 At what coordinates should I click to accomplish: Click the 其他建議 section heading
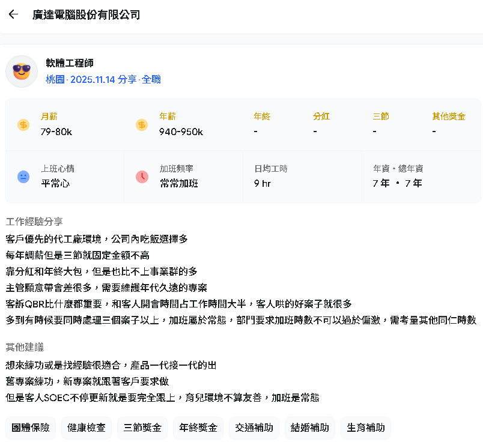(25, 347)
